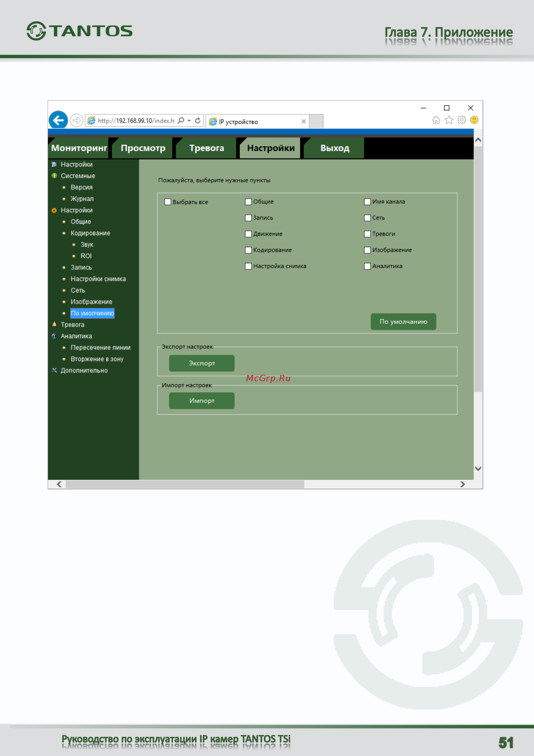Screen dimensions: 534x756
Task: Check the Движение checkbox
Action: coord(248,234)
